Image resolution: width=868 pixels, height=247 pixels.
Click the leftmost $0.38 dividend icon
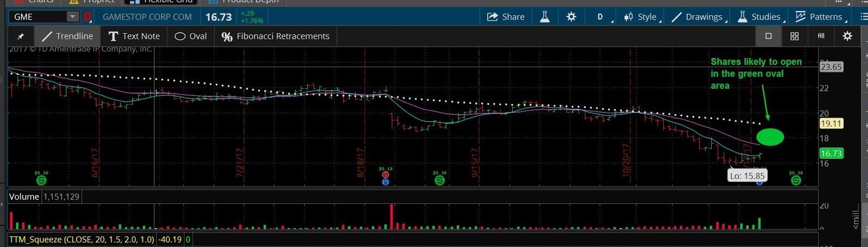point(41,180)
